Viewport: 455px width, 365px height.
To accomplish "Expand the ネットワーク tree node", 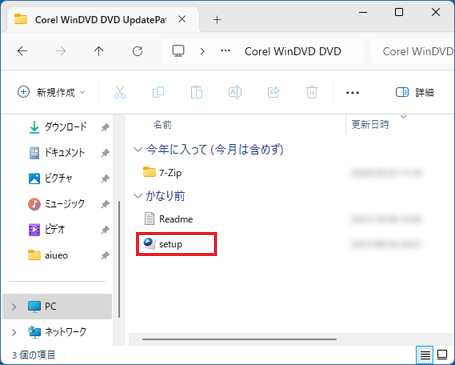I will pyautogui.click(x=14, y=332).
